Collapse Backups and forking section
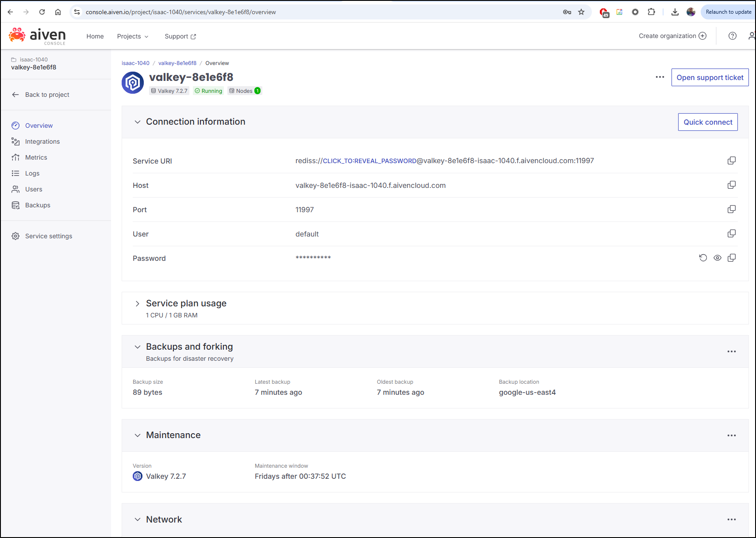Screen dimensions: 756x538 (x=138, y=347)
